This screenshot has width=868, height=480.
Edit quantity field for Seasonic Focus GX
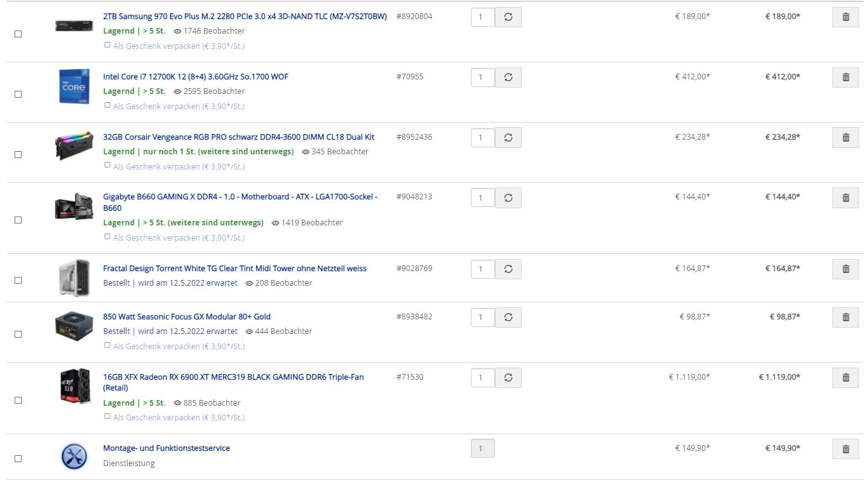pyautogui.click(x=482, y=317)
